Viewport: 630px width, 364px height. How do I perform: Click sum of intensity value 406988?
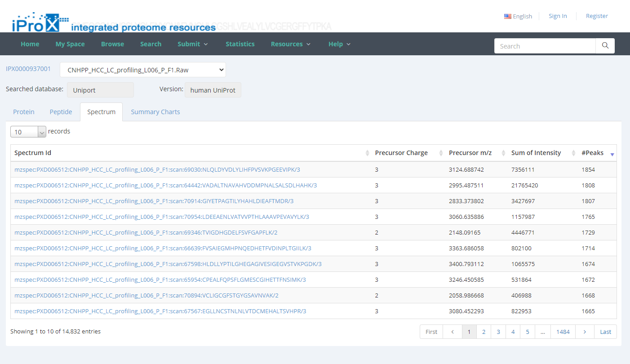click(521, 296)
